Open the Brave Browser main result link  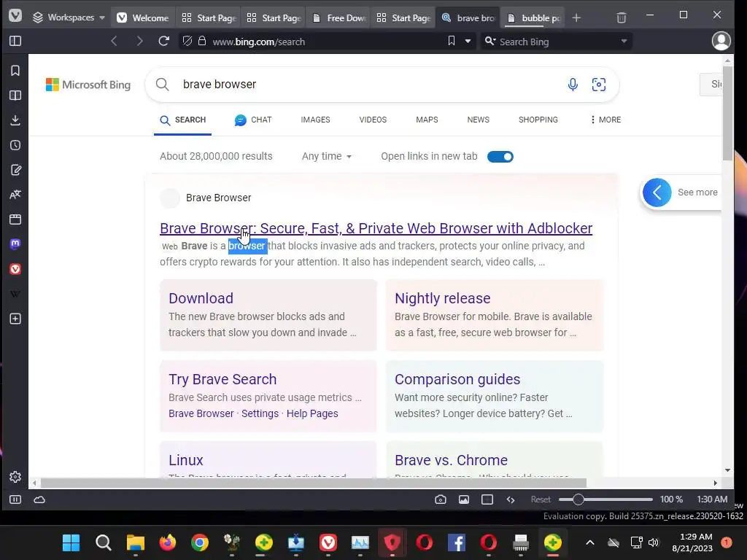tap(376, 228)
